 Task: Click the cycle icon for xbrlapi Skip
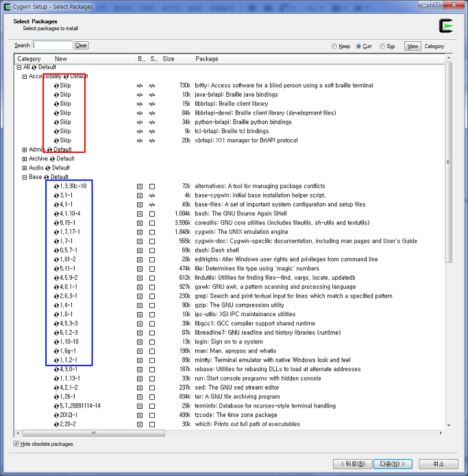coord(56,141)
